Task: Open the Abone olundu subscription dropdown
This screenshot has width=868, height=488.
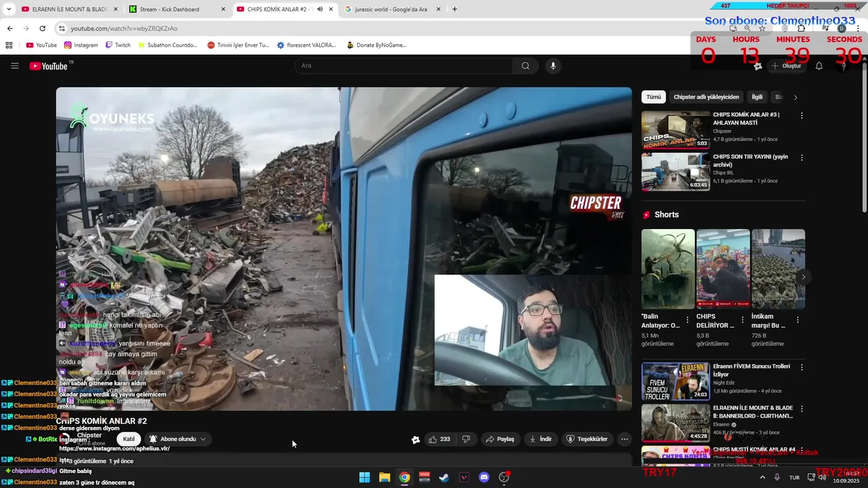Action: coord(178,439)
